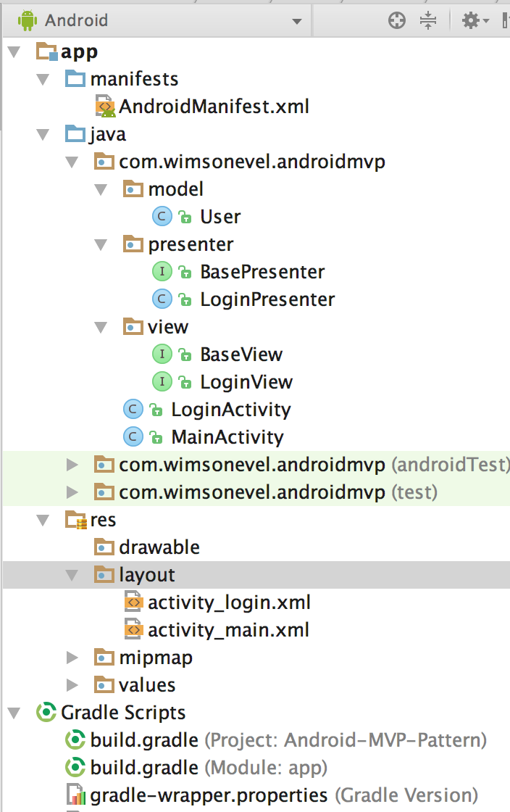Collapse all nodes using collapse icon
This screenshot has width=510, height=812.
click(430, 20)
